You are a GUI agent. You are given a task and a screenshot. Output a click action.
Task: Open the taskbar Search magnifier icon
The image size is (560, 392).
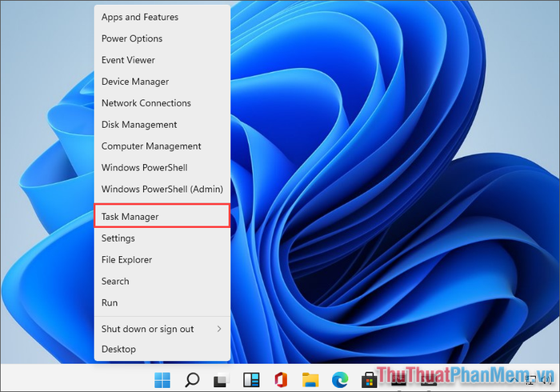(192, 379)
